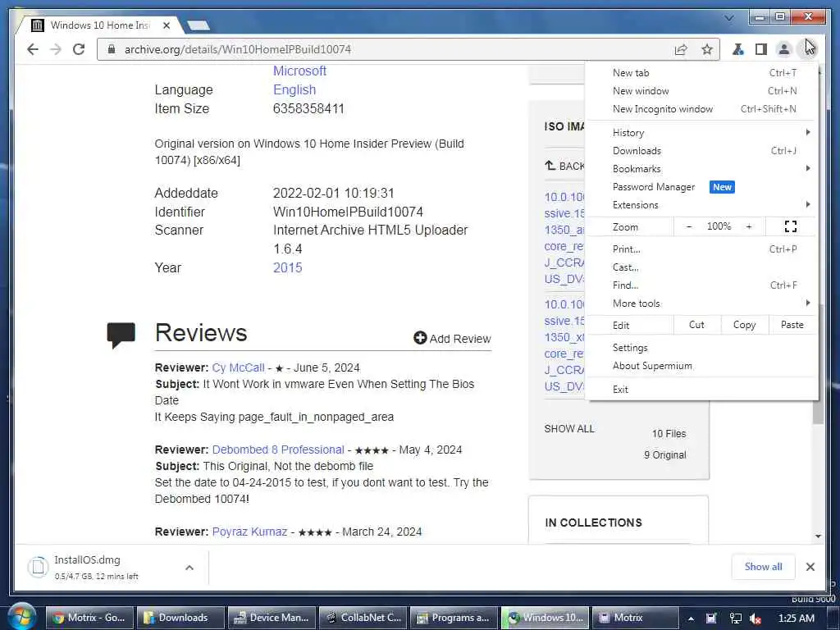Screen dimensions: 840x630
Task: Reload the archive.org page
Action: 79,49
